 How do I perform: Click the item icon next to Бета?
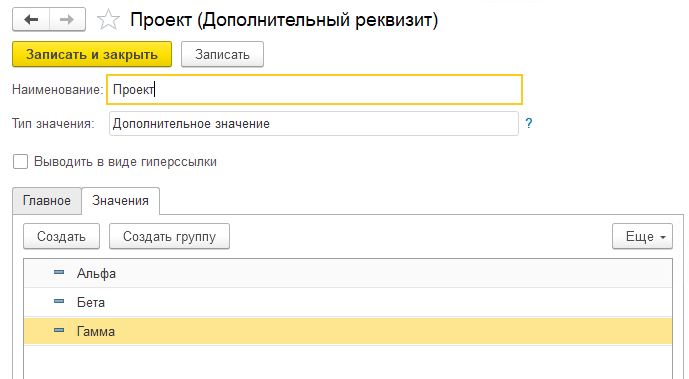coord(59,302)
